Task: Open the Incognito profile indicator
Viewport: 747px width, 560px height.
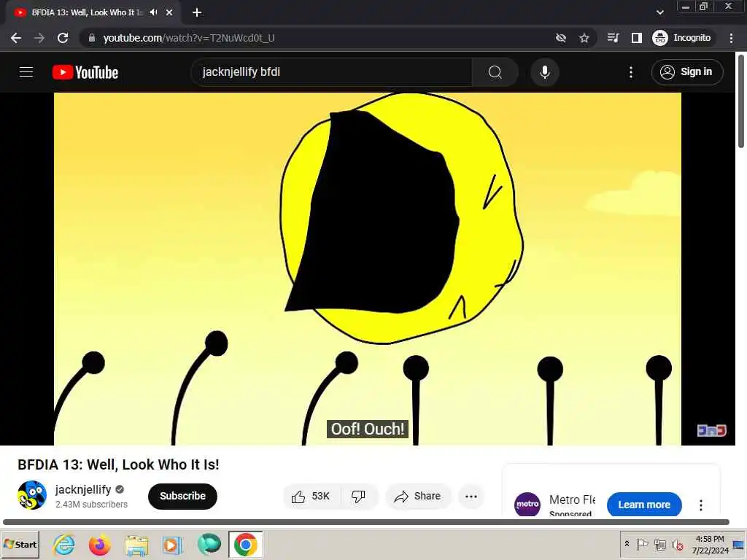Action: click(682, 38)
